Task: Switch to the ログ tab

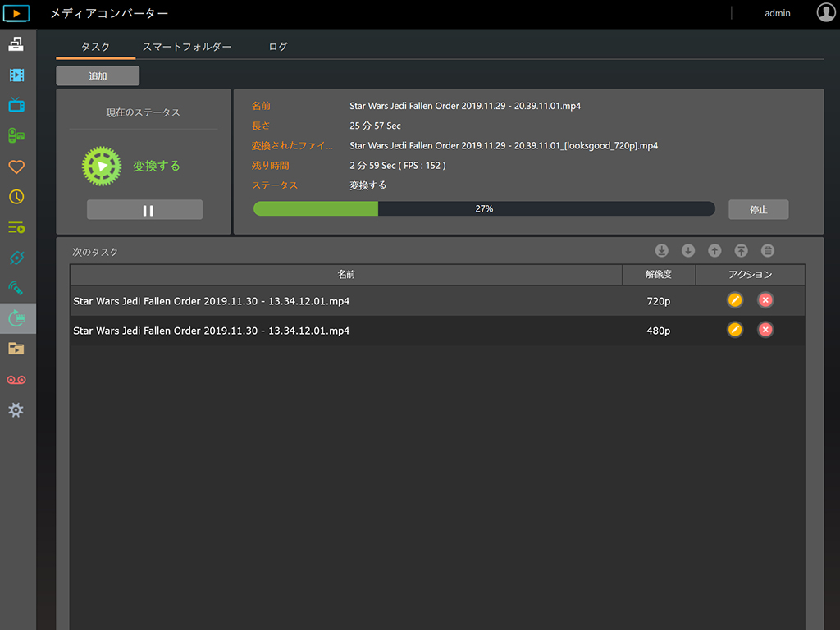Action: pyautogui.click(x=278, y=47)
